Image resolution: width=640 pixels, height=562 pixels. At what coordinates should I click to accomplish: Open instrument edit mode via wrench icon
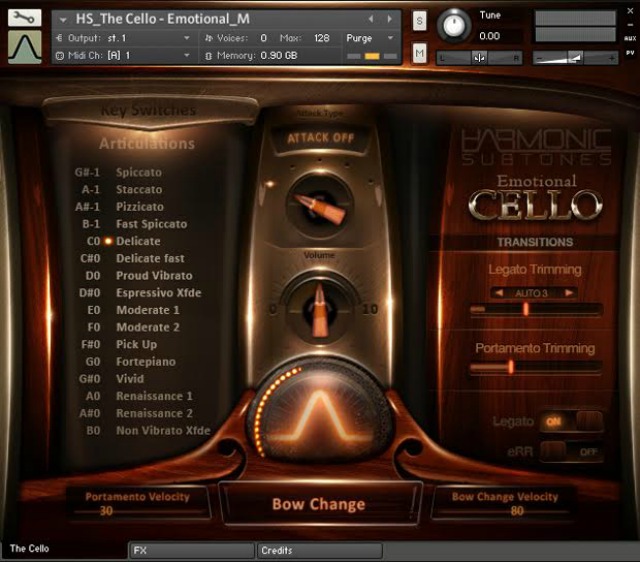24,18
